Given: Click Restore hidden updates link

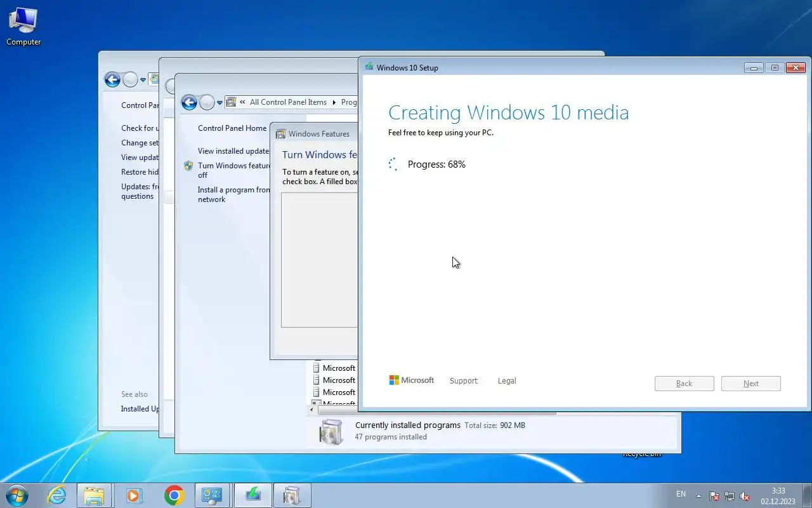Looking at the screenshot, I should pyautogui.click(x=140, y=172).
